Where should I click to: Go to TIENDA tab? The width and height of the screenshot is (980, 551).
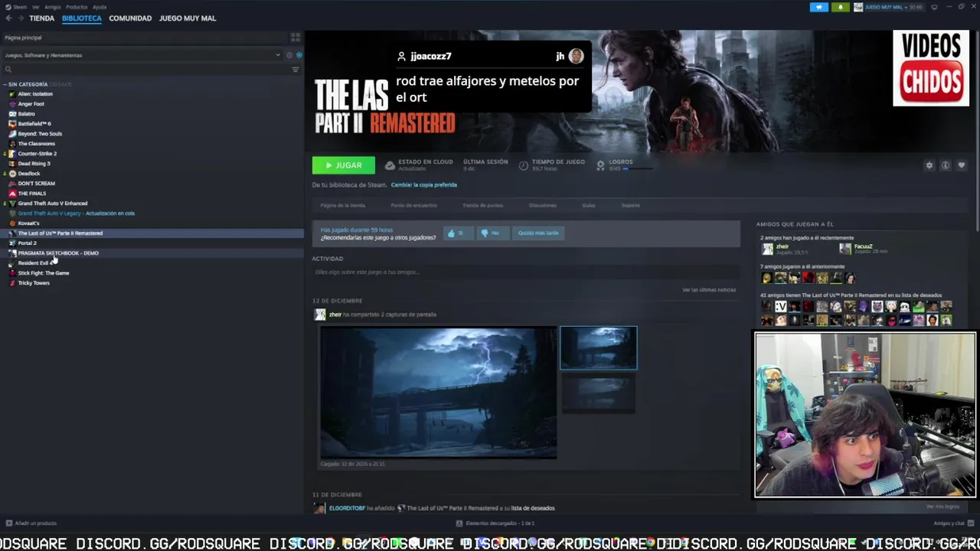point(41,18)
